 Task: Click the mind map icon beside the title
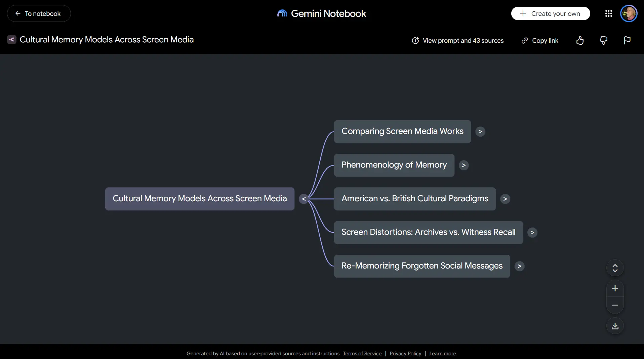tap(12, 40)
